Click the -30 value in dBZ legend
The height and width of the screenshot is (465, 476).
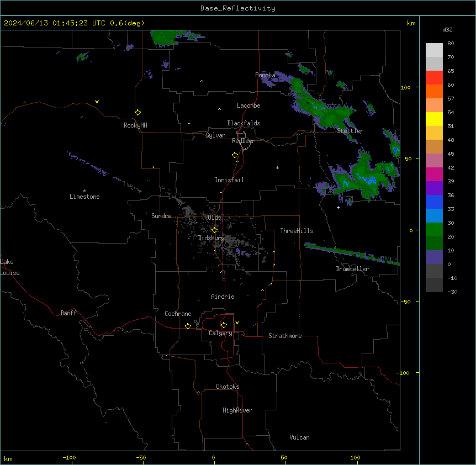click(x=452, y=292)
